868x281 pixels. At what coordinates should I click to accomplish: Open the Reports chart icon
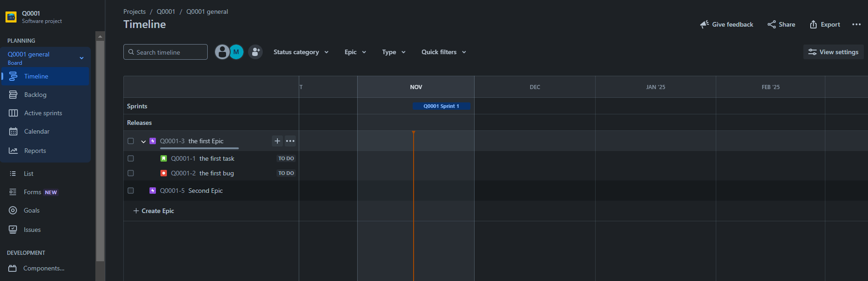tap(13, 151)
